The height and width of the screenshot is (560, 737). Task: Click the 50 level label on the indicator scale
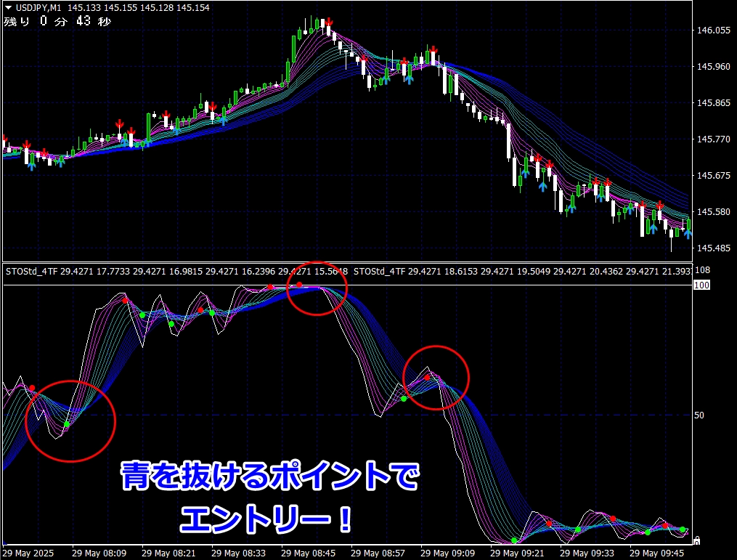tap(699, 415)
